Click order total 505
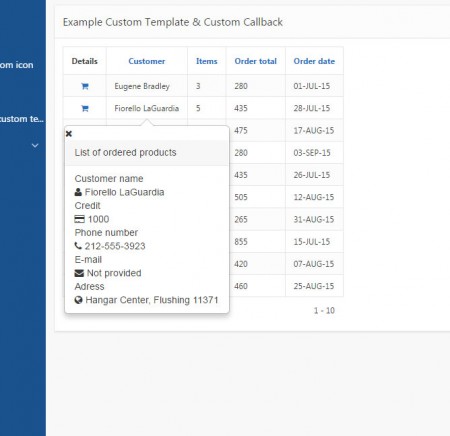Screen dimensions: 450x436 [x=241, y=197]
